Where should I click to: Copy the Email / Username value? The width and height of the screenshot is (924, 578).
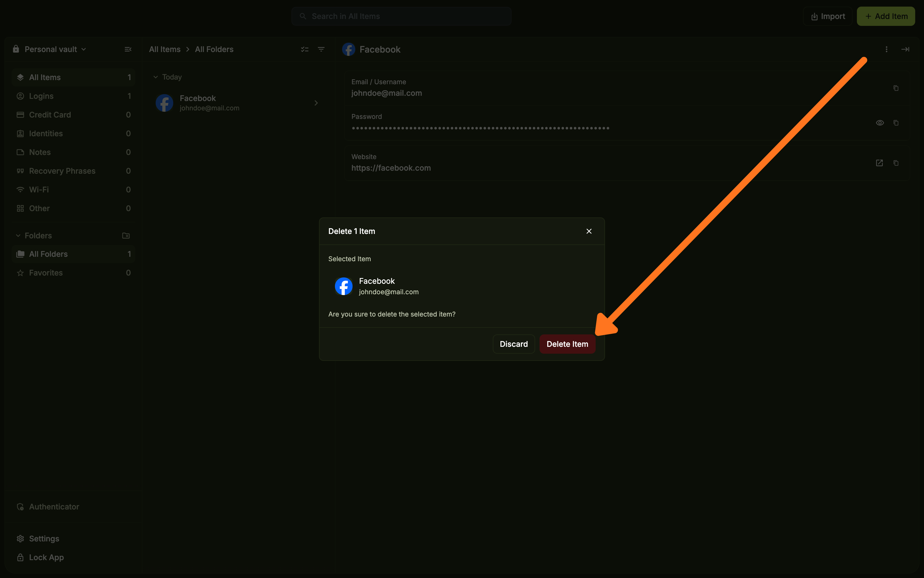pos(896,88)
